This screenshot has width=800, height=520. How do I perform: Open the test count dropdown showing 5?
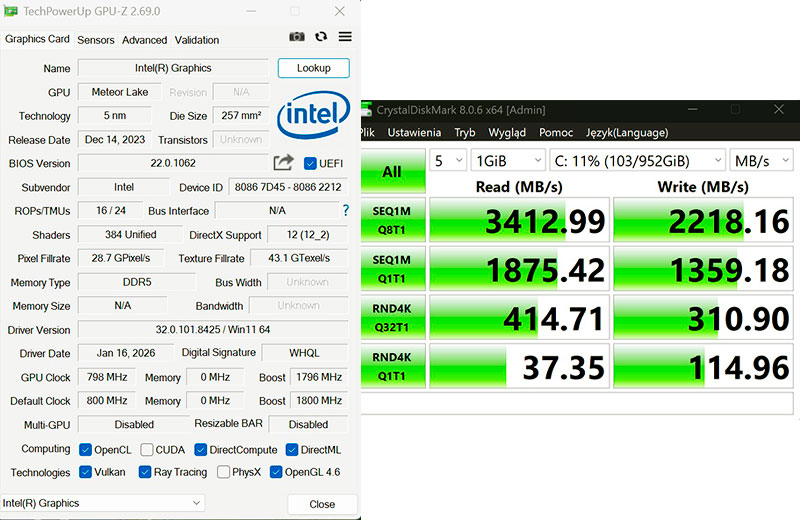click(x=448, y=161)
